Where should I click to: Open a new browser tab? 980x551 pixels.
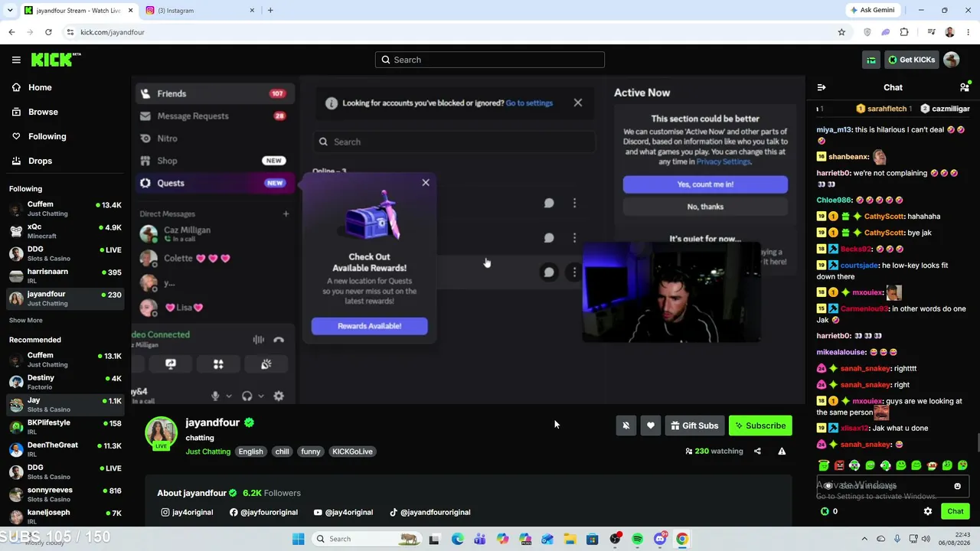click(270, 10)
